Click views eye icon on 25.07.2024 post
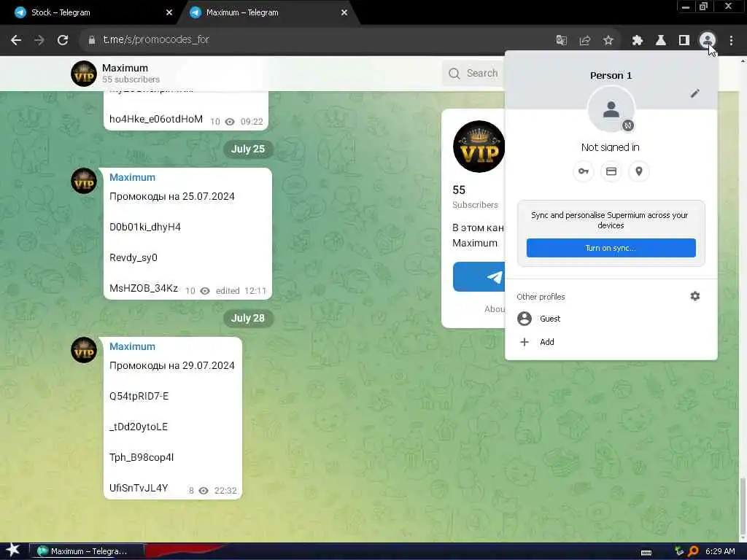 [x=205, y=291]
